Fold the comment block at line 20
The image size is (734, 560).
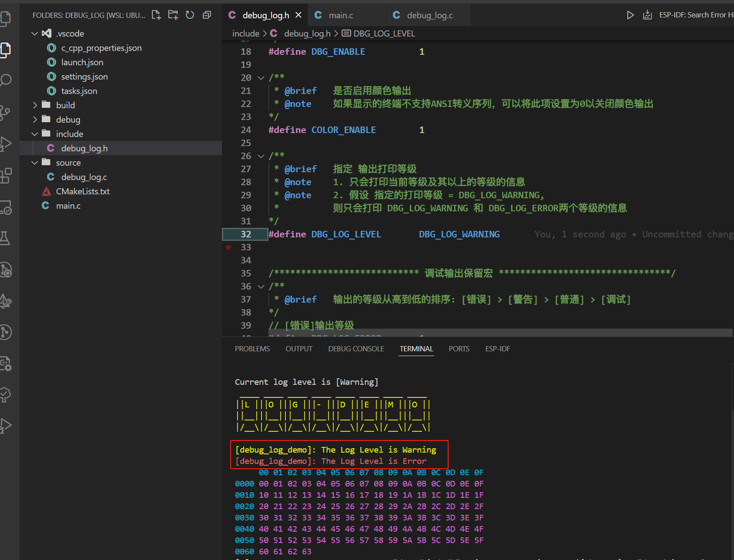pyautogui.click(x=261, y=78)
